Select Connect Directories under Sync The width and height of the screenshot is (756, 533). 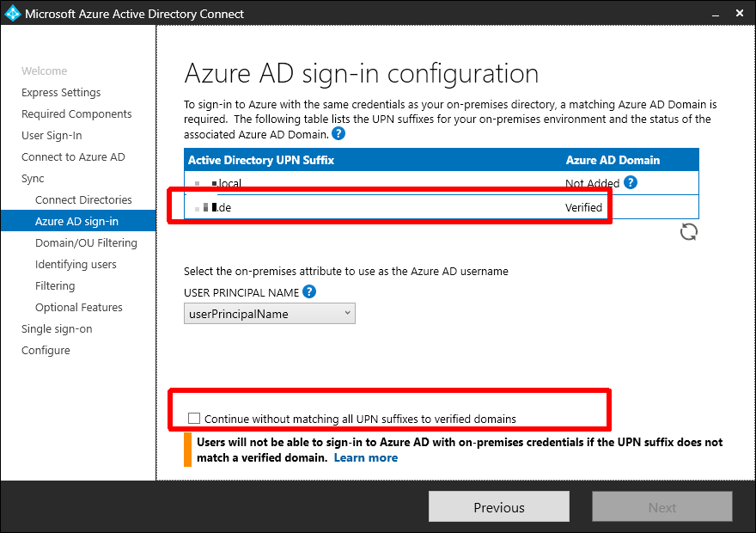83,200
